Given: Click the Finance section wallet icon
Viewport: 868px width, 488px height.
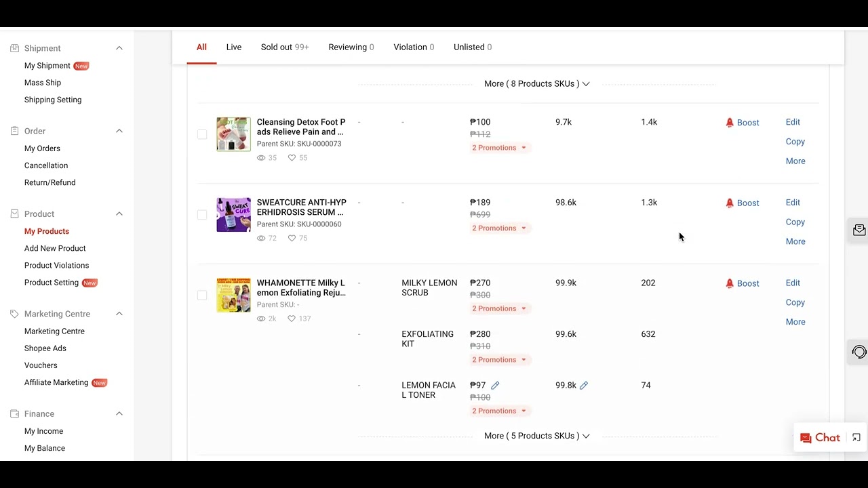Looking at the screenshot, I should click(x=14, y=413).
